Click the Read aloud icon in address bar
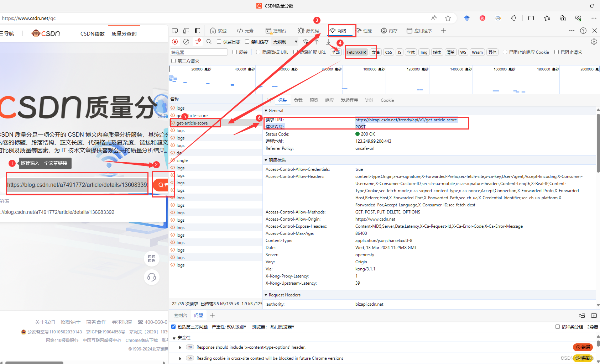The width and height of the screenshot is (600, 364). (x=434, y=18)
